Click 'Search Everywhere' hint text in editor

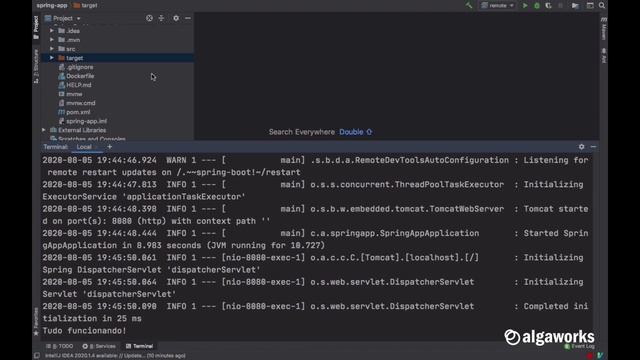click(x=302, y=132)
